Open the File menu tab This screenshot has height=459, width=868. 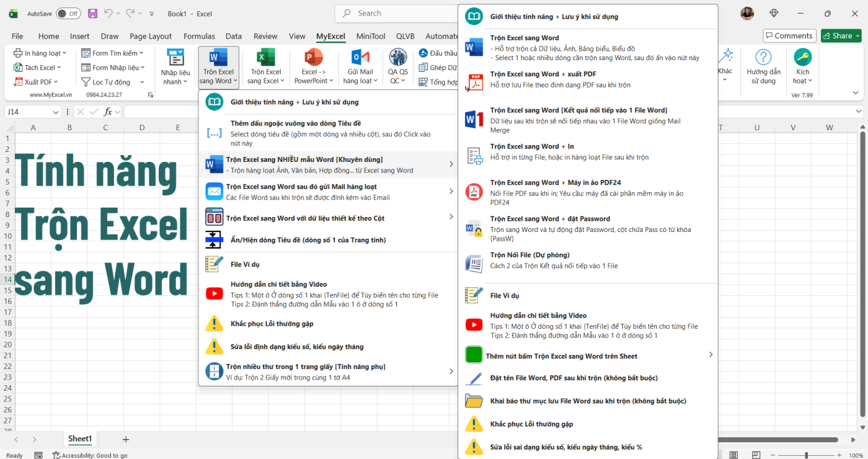pos(17,36)
